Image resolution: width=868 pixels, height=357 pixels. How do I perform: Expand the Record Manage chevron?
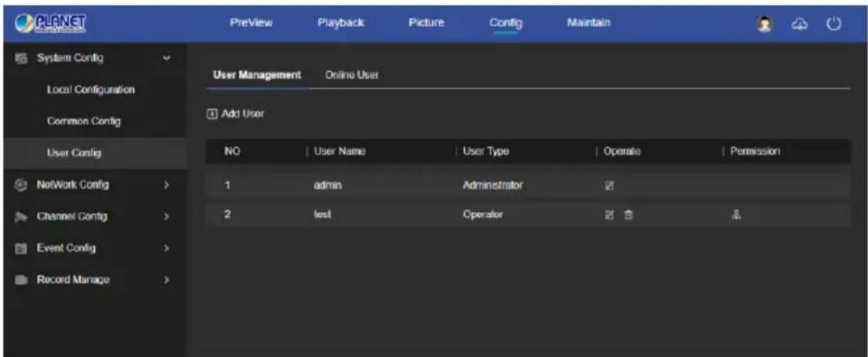click(x=166, y=280)
